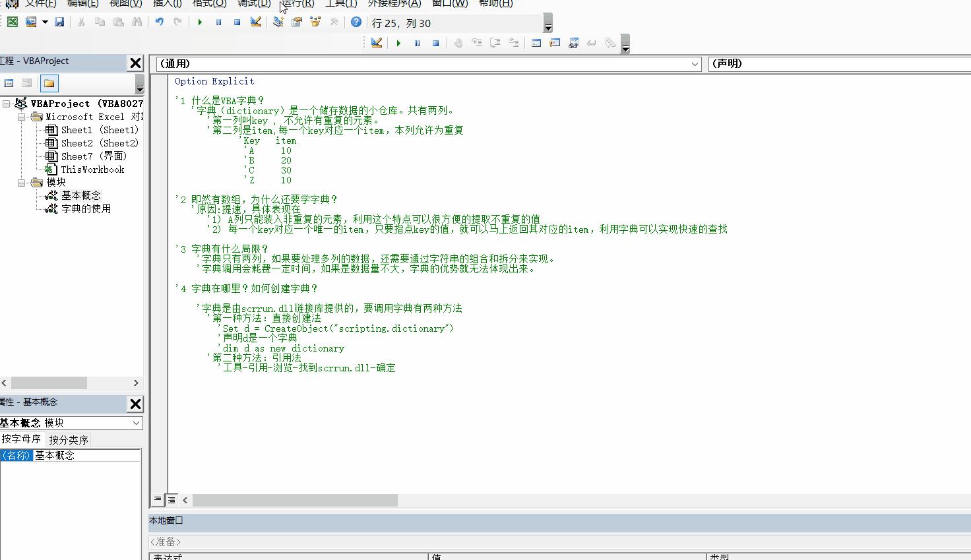Click the Toolbox wrench icon
The height and width of the screenshot is (560, 971).
334,22
